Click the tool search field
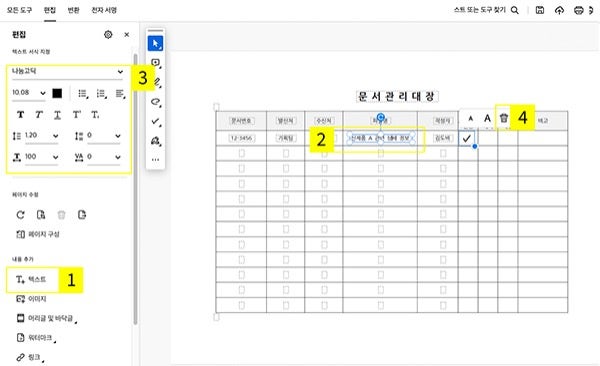Screen dimensions: 600x366 click(x=480, y=10)
